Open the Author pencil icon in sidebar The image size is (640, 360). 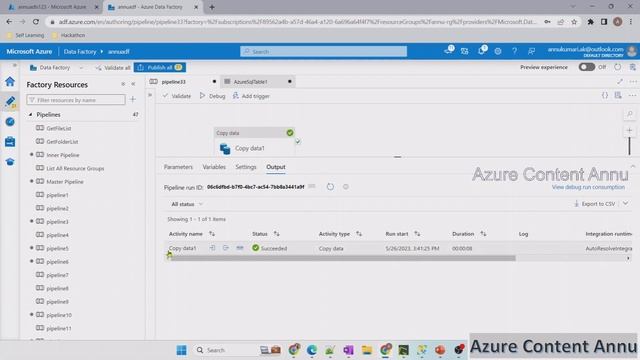(x=10, y=101)
